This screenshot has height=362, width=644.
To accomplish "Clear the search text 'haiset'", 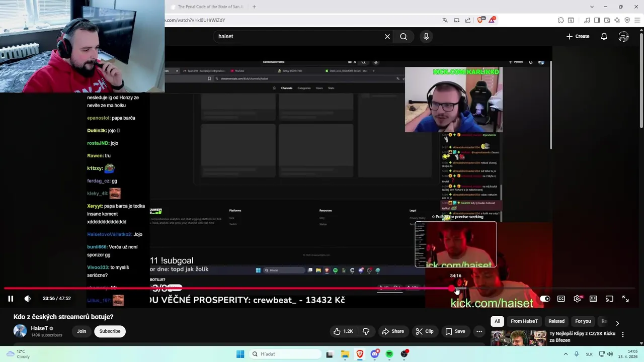I will coord(387,36).
